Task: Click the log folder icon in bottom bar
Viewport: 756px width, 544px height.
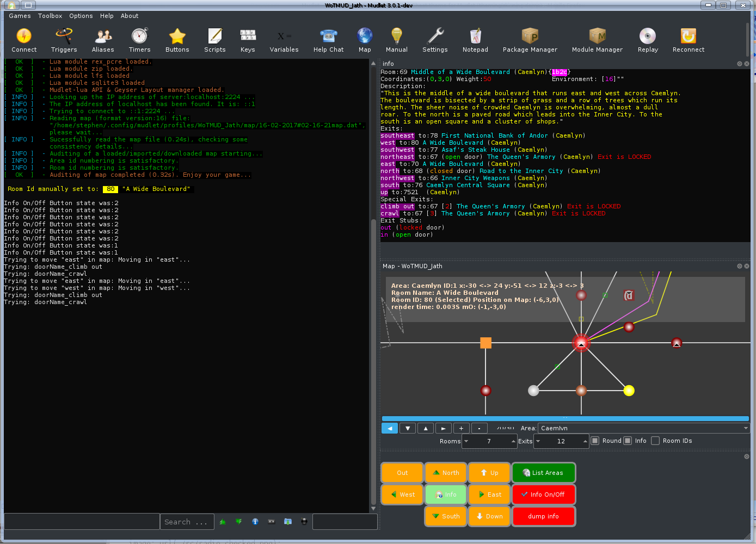Action: click(x=288, y=522)
